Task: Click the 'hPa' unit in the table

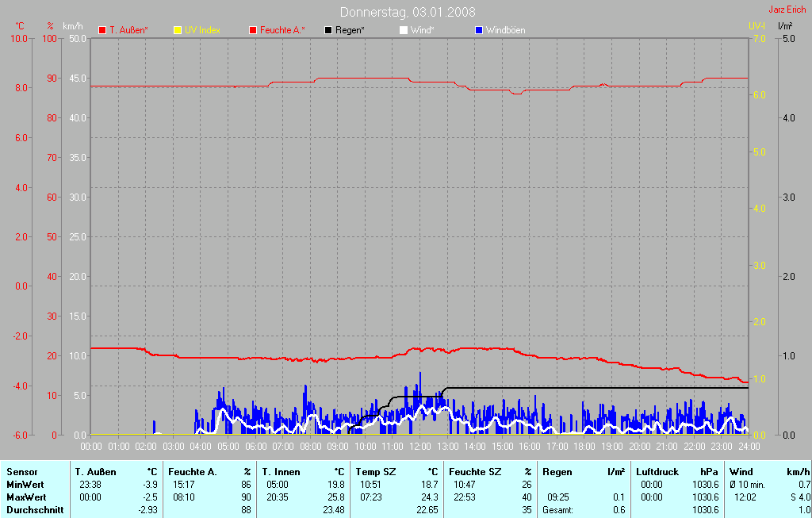Action: click(x=709, y=472)
